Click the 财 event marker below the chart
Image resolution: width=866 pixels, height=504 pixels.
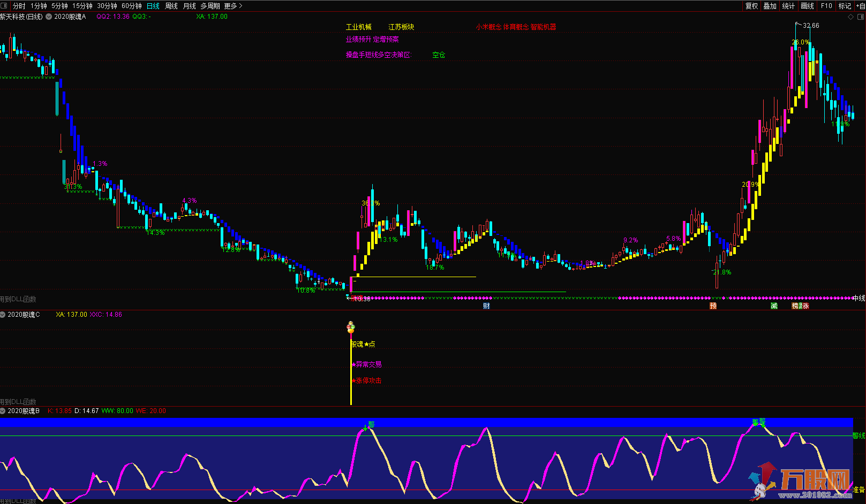tap(486, 306)
